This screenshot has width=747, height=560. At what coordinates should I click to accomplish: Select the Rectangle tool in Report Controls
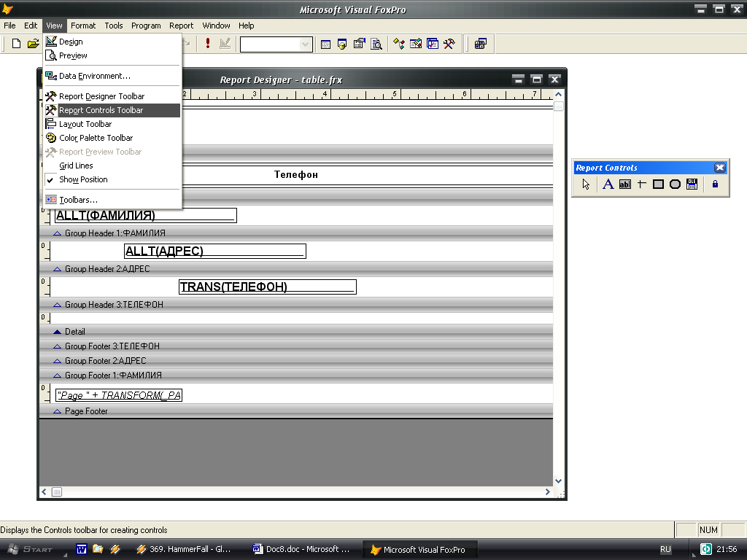(658, 184)
